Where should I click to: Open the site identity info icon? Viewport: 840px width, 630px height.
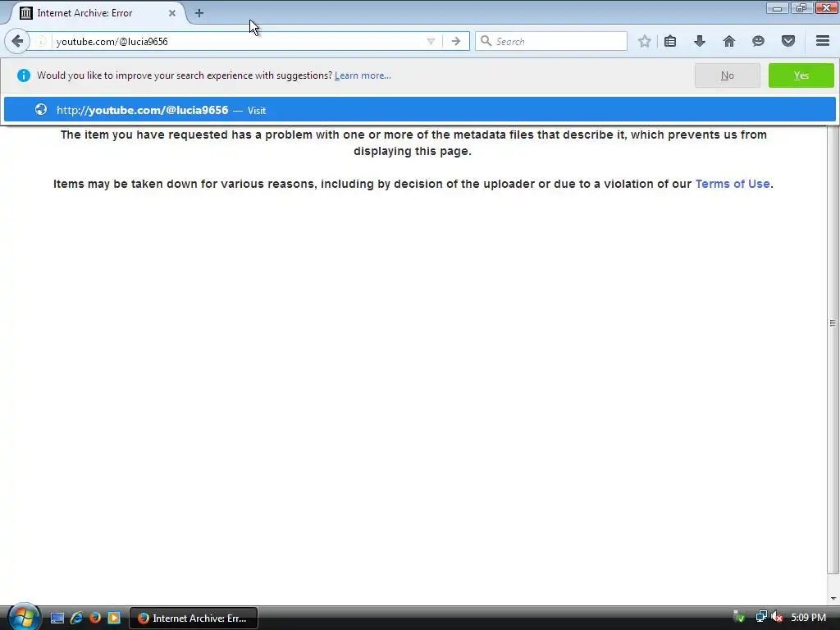pyautogui.click(x=41, y=41)
